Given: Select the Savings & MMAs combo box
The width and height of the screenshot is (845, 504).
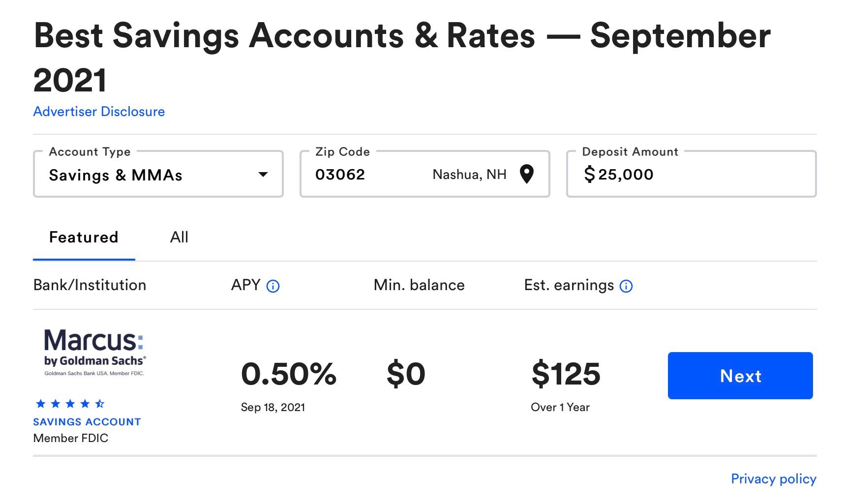Looking at the screenshot, I should point(158,174).
